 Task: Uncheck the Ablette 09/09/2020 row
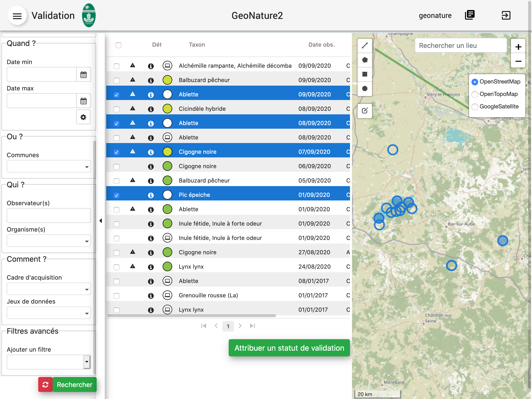(116, 95)
